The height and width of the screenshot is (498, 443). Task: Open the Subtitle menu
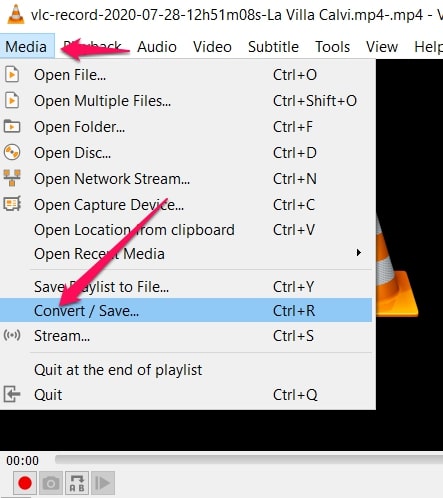point(273,47)
